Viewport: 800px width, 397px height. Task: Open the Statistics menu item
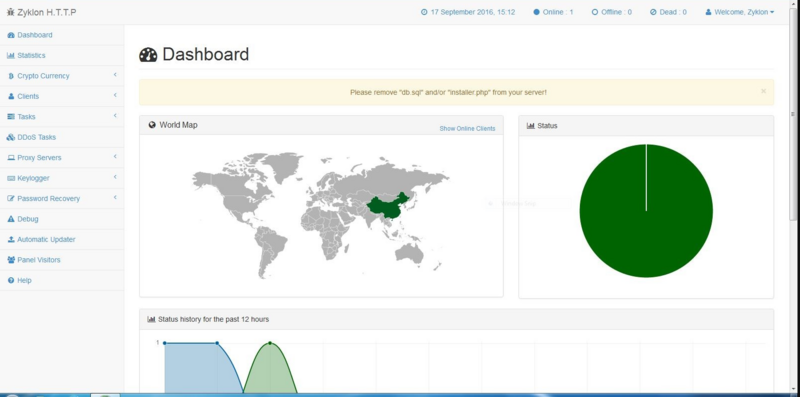click(62, 56)
